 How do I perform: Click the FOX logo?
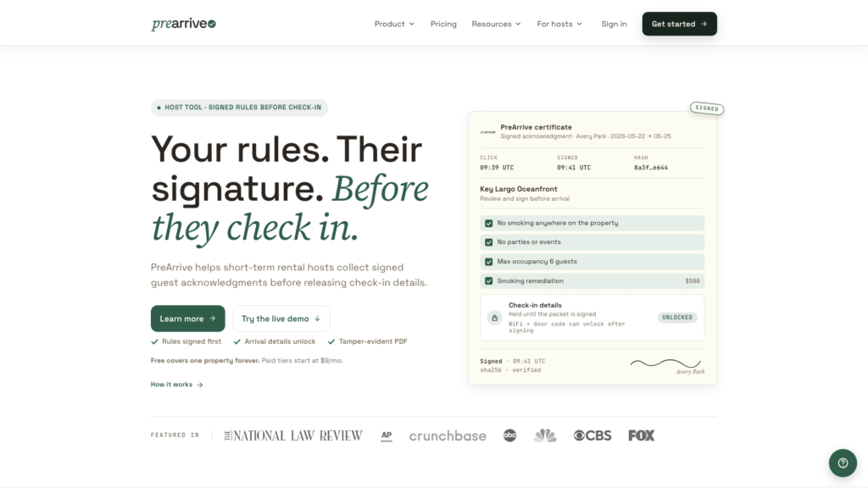click(641, 436)
